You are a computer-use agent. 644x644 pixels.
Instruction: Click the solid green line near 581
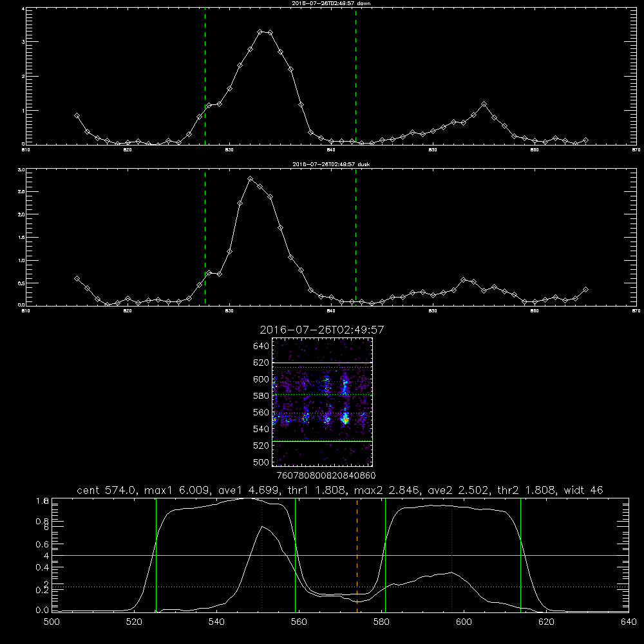click(x=385, y=554)
